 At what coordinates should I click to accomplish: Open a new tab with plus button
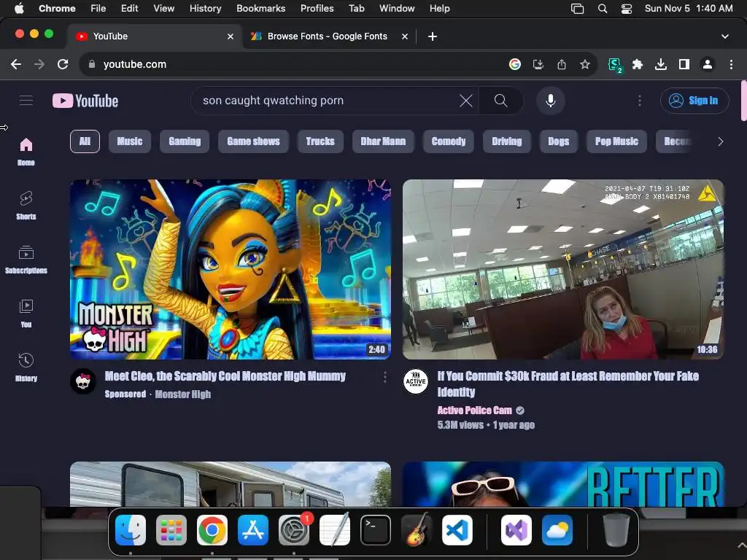pyautogui.click(x=432, y=36)
